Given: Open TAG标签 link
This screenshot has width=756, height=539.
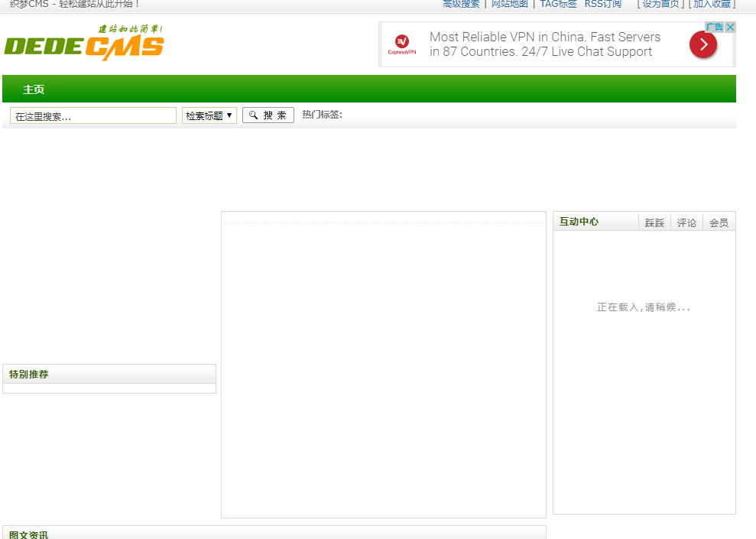Looking at the screenshot, I should [558, 5].
